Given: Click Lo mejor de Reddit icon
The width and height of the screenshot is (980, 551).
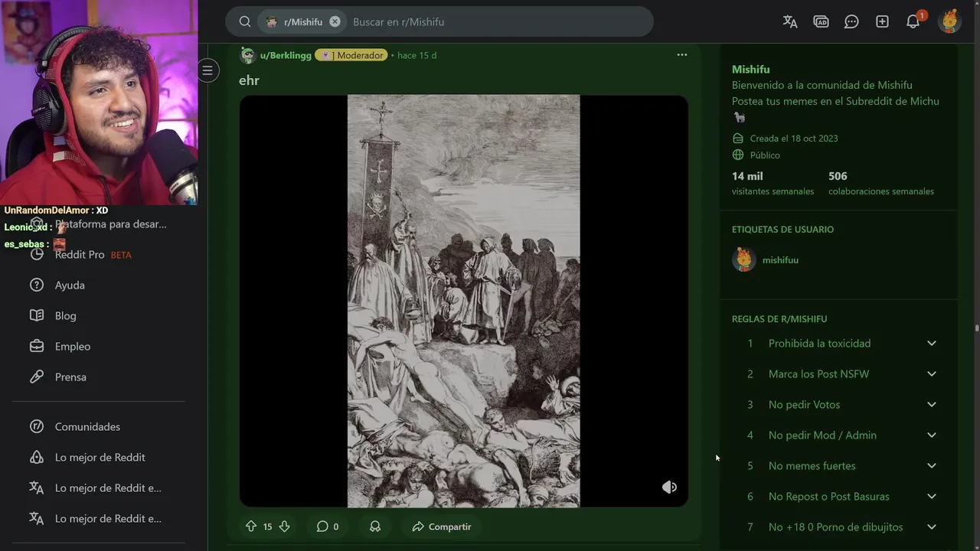Looking at the screenshot, I should tap(36, 457).
